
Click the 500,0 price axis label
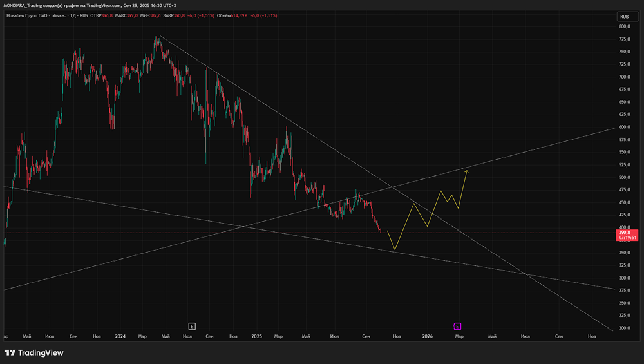point(624,177)
